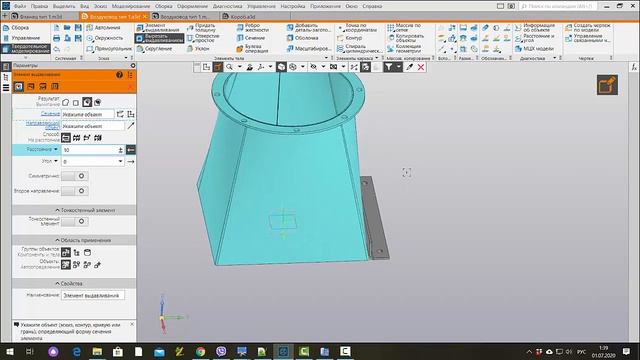
Task: Open the Диагностика menu
Action: coord(228,6)
